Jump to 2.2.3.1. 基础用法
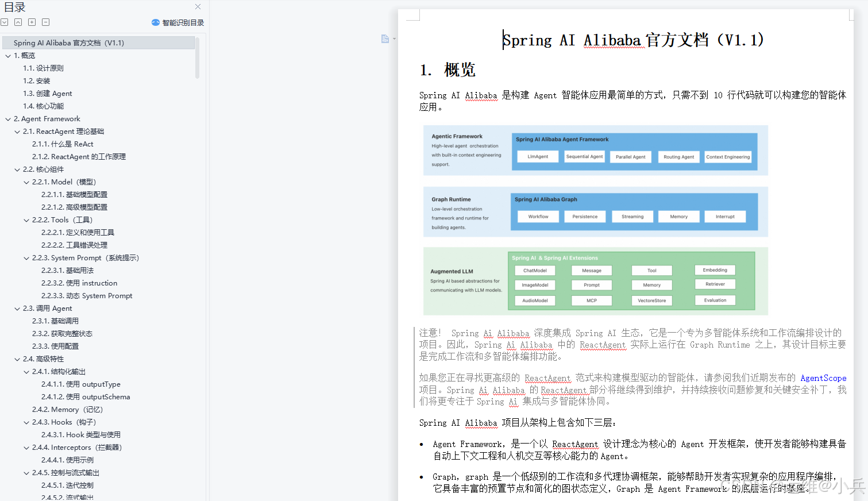Screen dimensions: 868x501 click(68, 271)
